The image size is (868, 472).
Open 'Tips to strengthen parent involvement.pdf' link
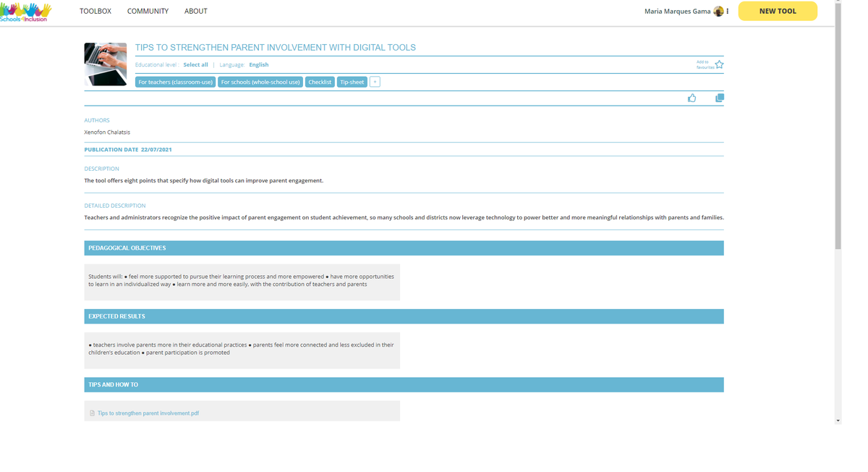[x=148, y=413]
